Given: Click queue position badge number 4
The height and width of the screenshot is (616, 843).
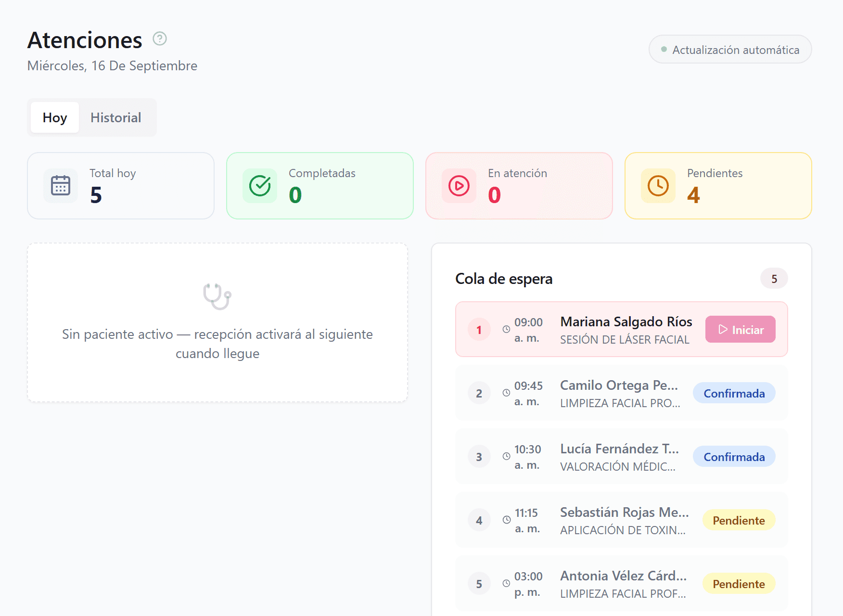Looking at the screenshot, I should pos(479,520).
